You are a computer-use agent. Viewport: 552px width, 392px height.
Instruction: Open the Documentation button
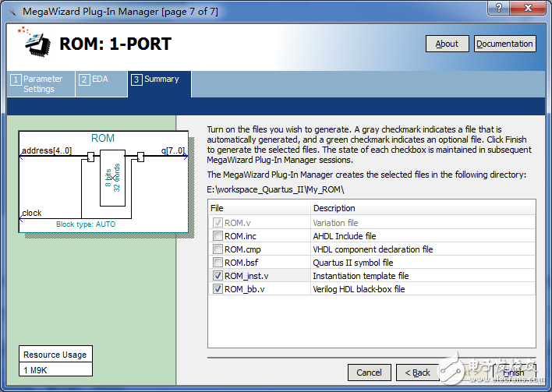click(x=504, y=44)
